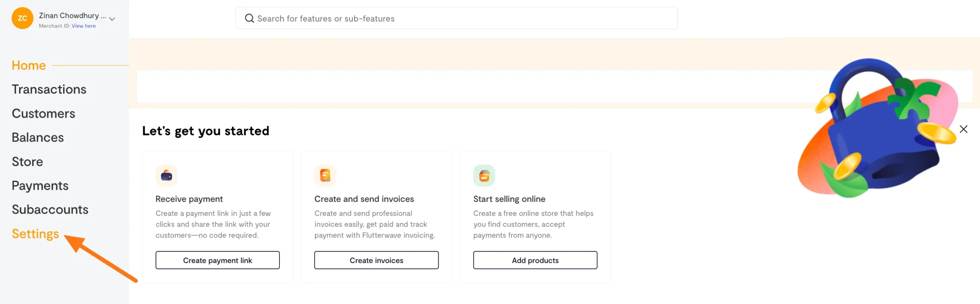Go to Home in sidebar
The width and height of the screenshot is (980, 304).
(29, 65)
